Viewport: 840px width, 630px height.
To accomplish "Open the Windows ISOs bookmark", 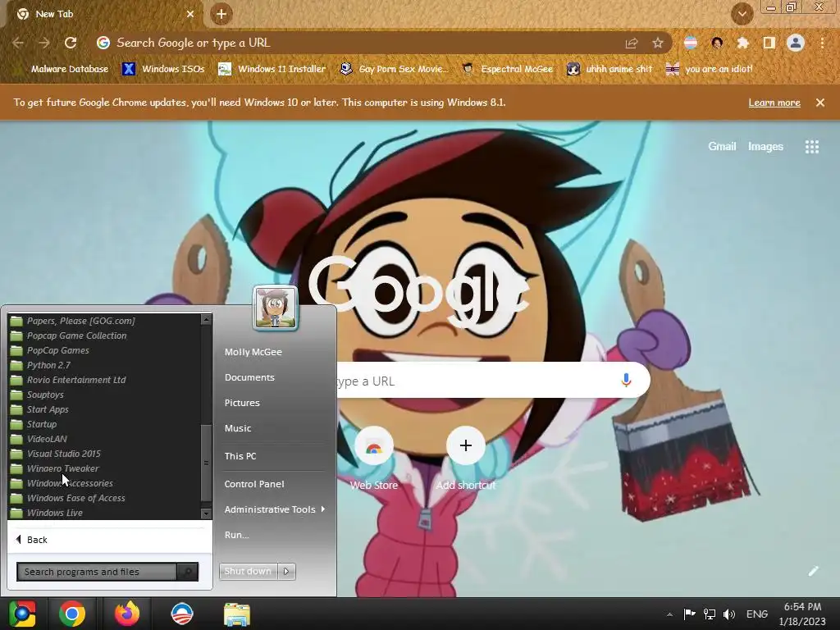I will (x=163, y=69).
